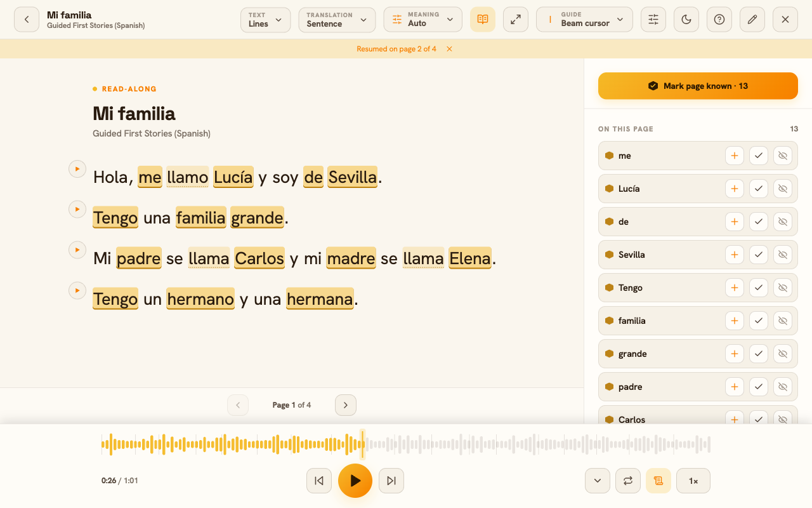This screenshot has height=508, width=812.
Task: Hide 'padre' using the crossed-eye icon
Action: [x=783, y=387]
